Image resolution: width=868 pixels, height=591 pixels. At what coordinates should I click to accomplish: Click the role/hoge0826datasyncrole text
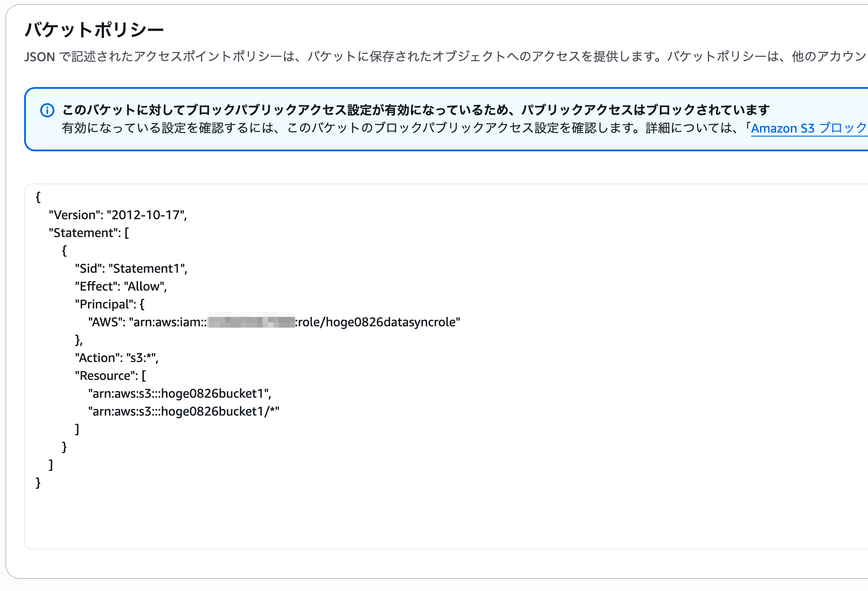(x=377, y=322)
